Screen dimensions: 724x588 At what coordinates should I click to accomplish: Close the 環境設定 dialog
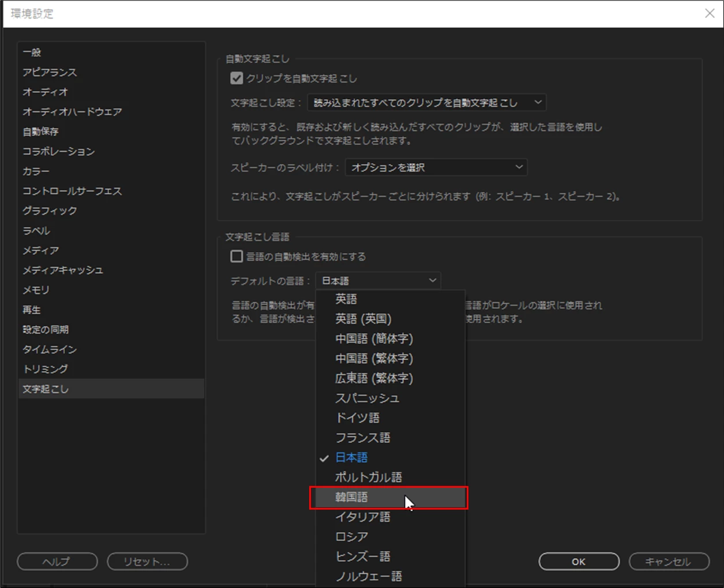coord(710,13)
